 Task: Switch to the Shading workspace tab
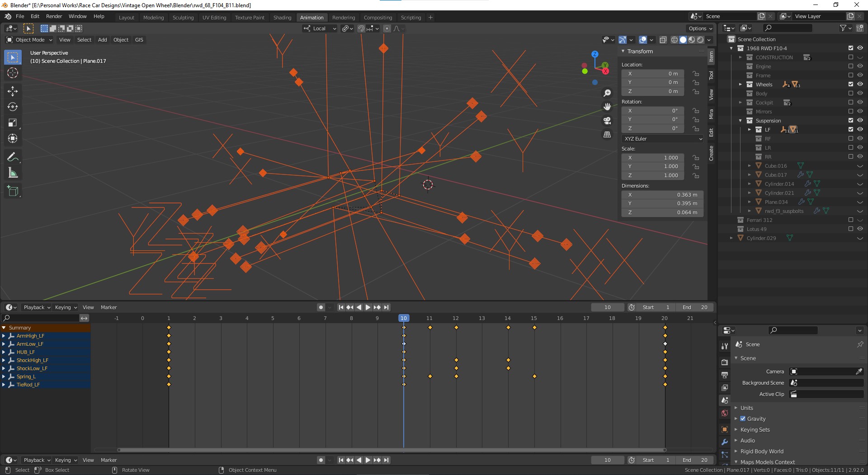tap(282, 18)
